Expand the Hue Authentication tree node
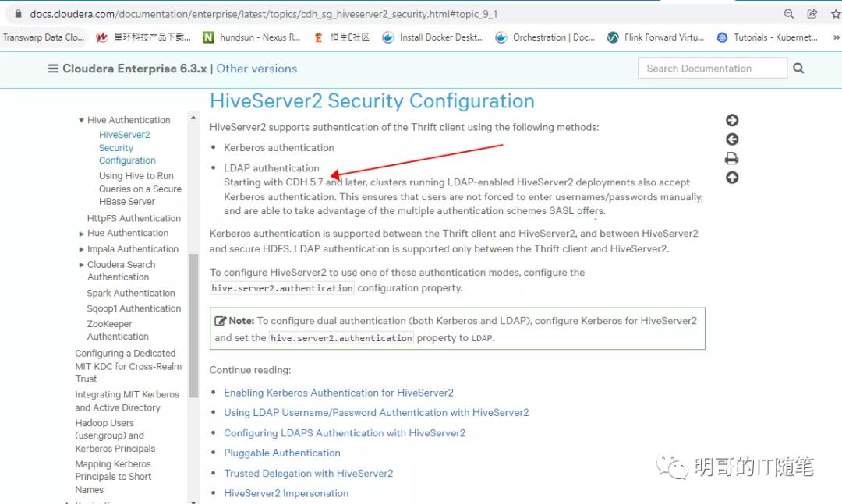 tap(81, 234)
